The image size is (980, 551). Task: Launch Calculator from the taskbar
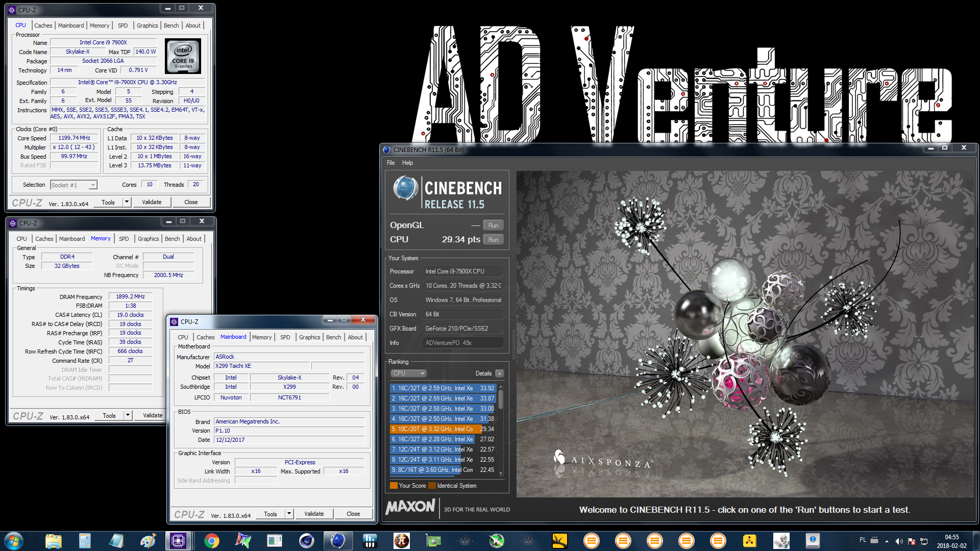[x=85, y=541]
